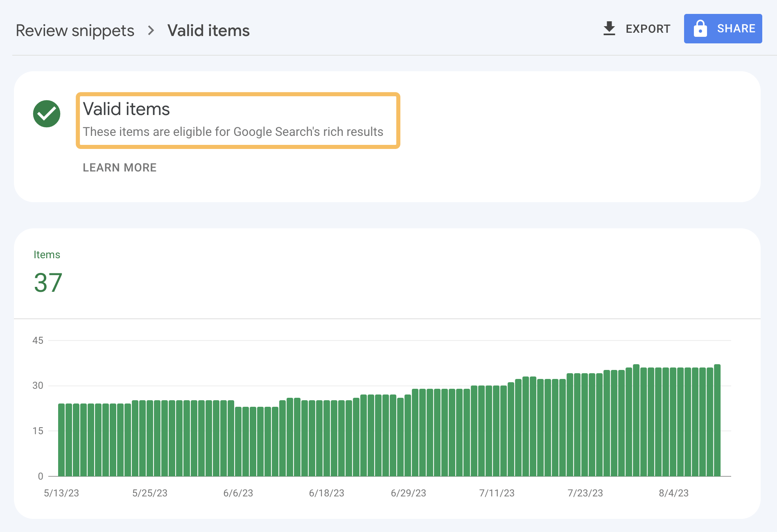
Task: Toggle the Items series by clicking its green label
Action: (x=47, y=254)
